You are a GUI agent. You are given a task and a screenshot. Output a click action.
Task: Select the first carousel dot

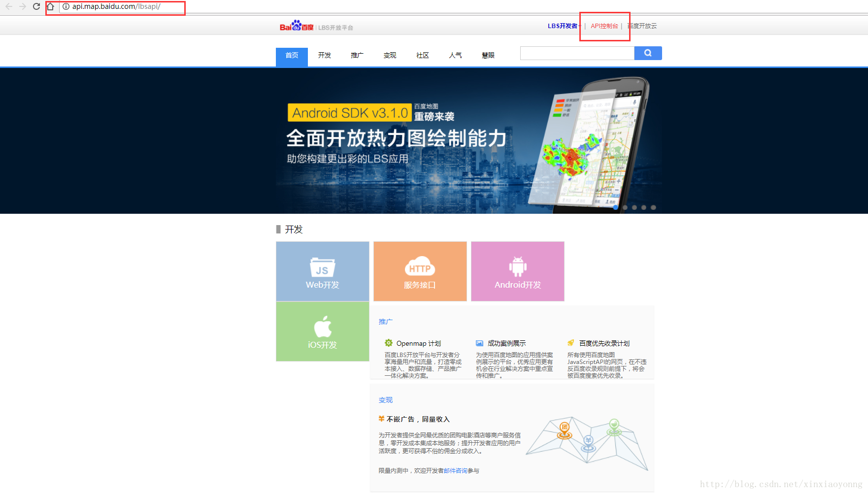616,207
